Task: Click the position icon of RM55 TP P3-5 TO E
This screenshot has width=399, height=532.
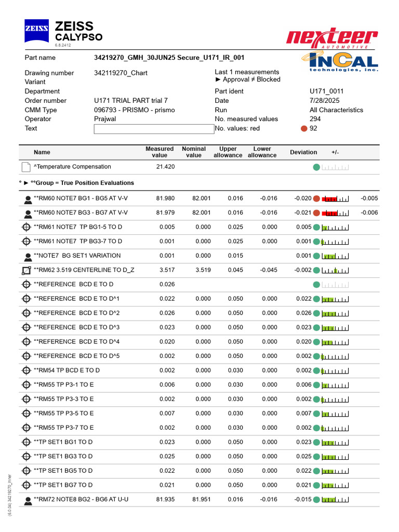Action: click(x=26, y=414)
